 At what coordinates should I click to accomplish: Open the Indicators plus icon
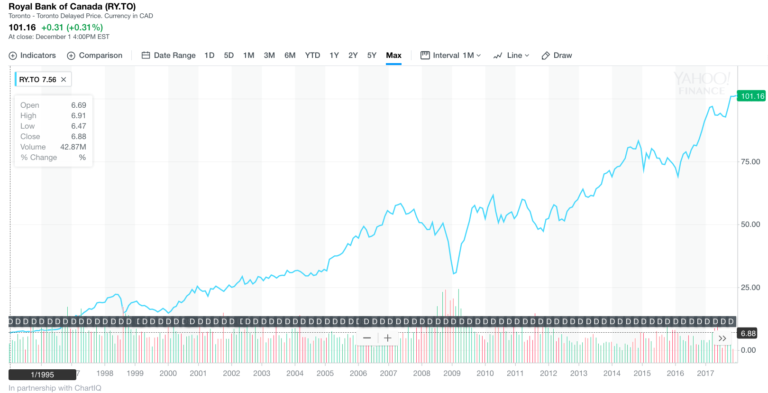pos(13,56)
